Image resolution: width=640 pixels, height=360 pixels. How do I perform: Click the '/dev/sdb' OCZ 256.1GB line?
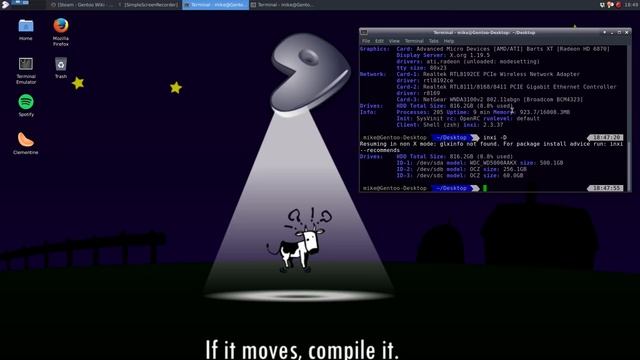[461, 169]
